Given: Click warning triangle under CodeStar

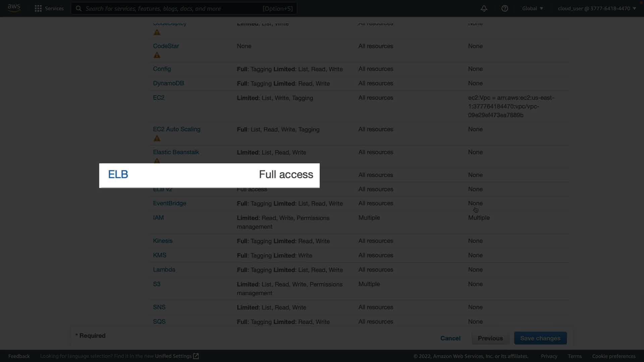Looking at the screenshot, I should pos(157,55).
